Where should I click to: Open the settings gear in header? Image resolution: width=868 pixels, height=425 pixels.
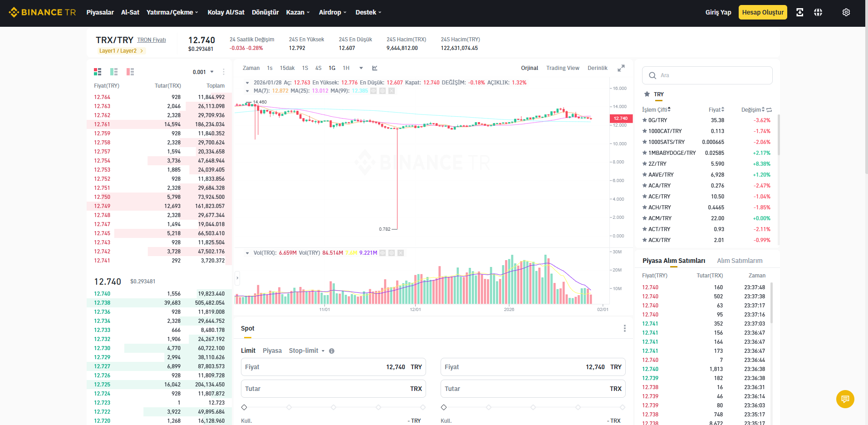point(846,12)
